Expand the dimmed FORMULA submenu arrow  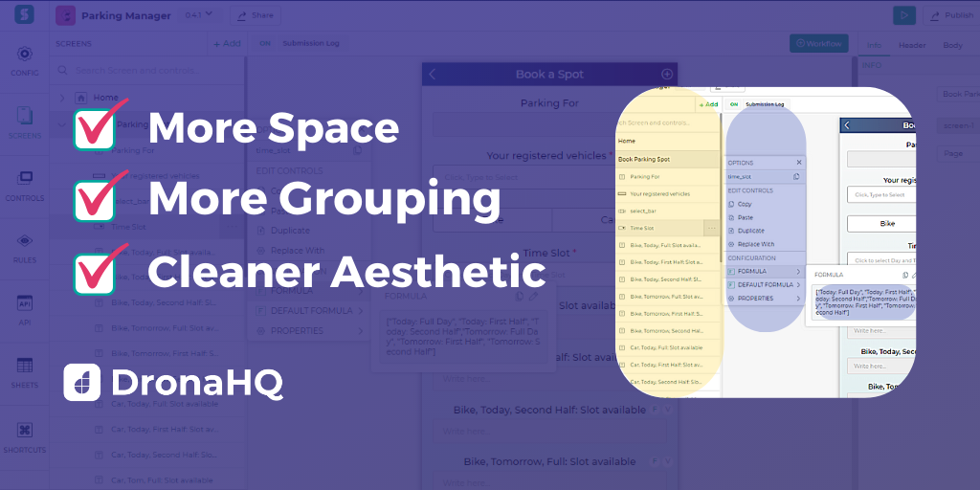tap(360, 291)
